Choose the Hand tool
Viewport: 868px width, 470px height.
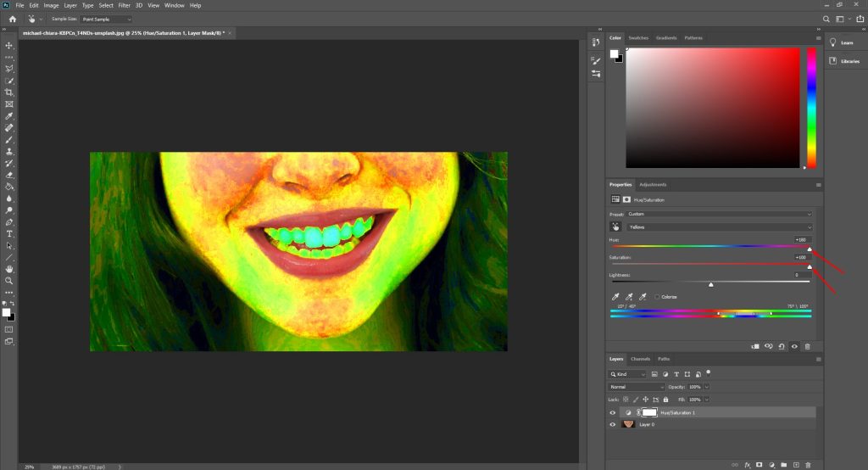pyautogui.click(x=9, y=268)
